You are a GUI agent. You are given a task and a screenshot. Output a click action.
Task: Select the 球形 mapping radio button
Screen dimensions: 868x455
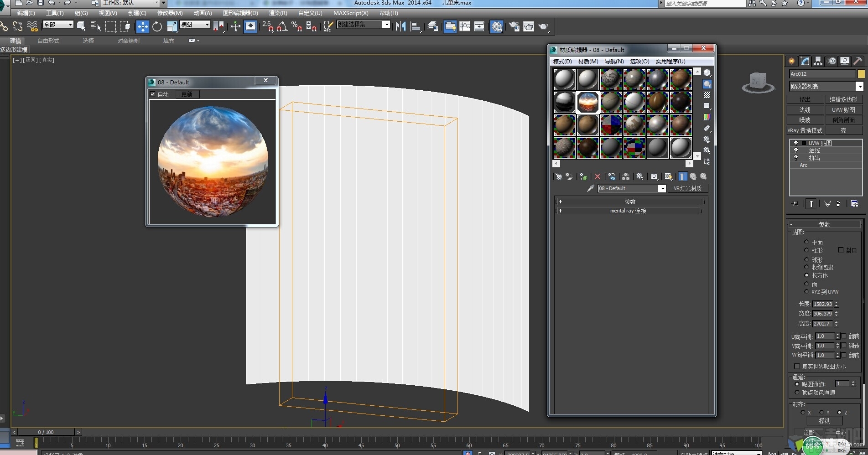(806, 259)
